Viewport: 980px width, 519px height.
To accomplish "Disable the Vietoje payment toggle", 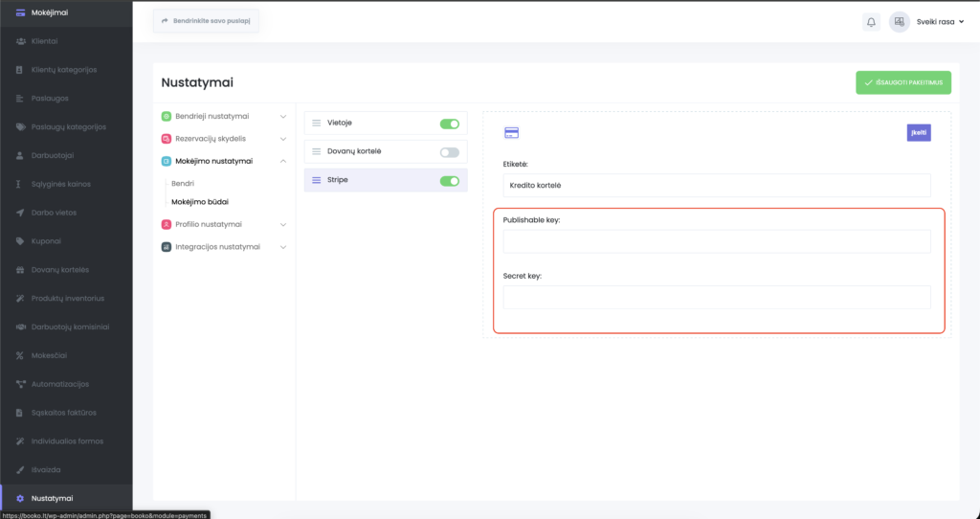I will (449, 124).
